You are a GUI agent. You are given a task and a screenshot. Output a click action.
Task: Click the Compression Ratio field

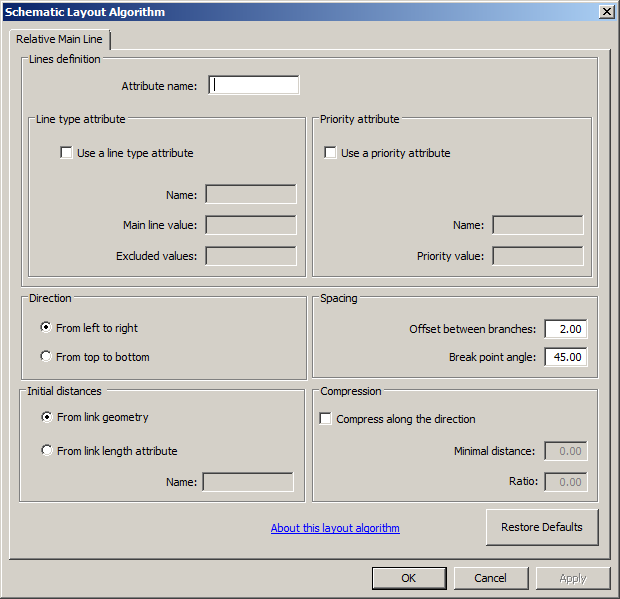(565, 482)
